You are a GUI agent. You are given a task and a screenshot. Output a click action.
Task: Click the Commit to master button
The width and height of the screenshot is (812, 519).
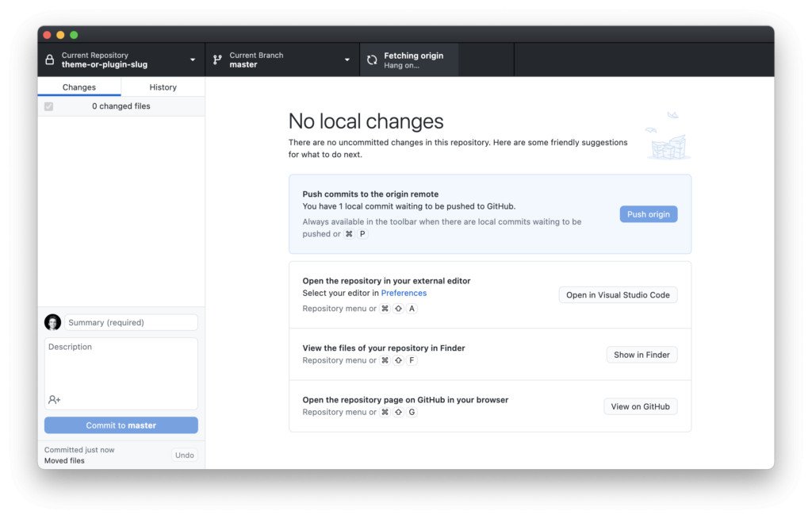click(121, 425)
